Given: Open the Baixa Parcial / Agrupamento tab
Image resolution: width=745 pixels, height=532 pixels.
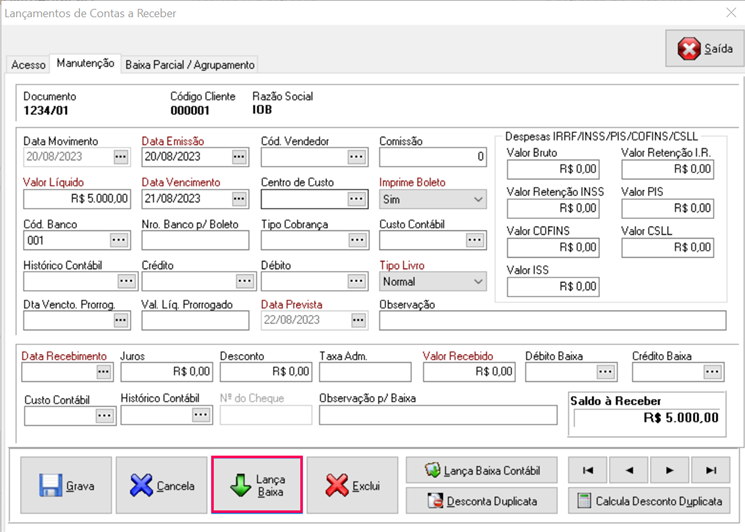Looking at the screenshot, I should tap(190, 64).
